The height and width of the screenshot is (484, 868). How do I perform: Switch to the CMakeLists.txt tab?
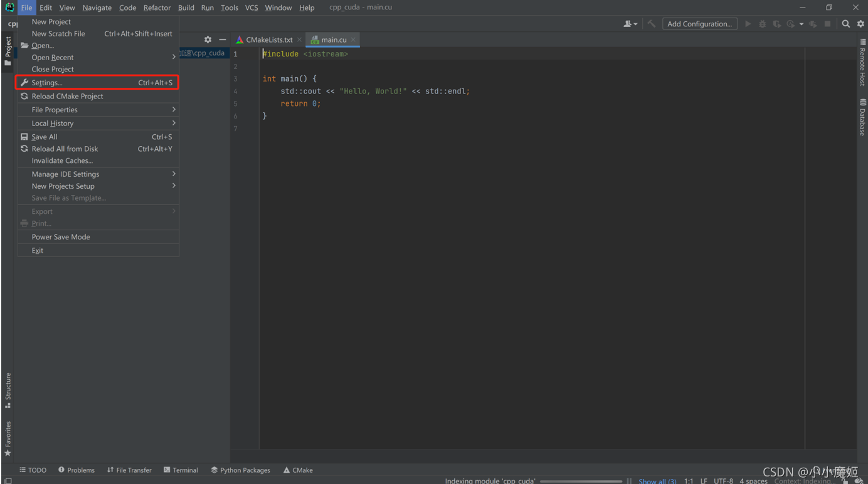[268, 39]
